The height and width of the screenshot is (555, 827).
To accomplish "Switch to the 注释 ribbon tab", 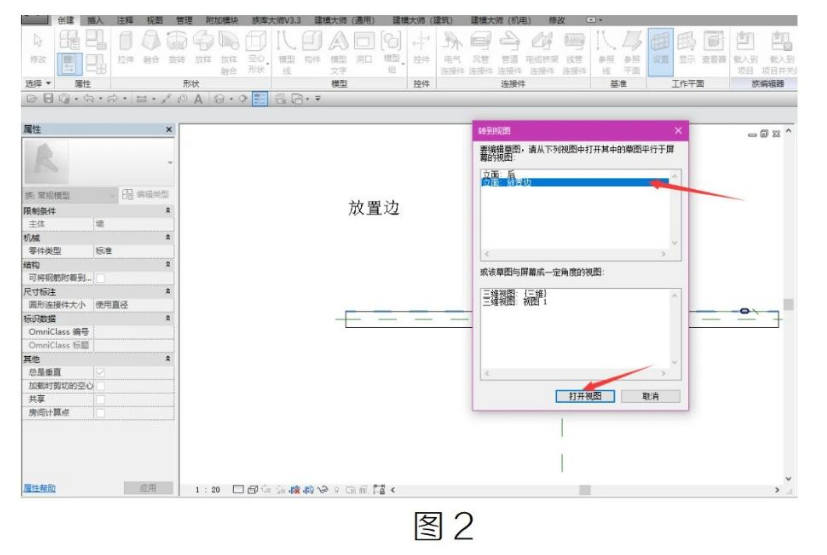I will (x=125, y=21).
